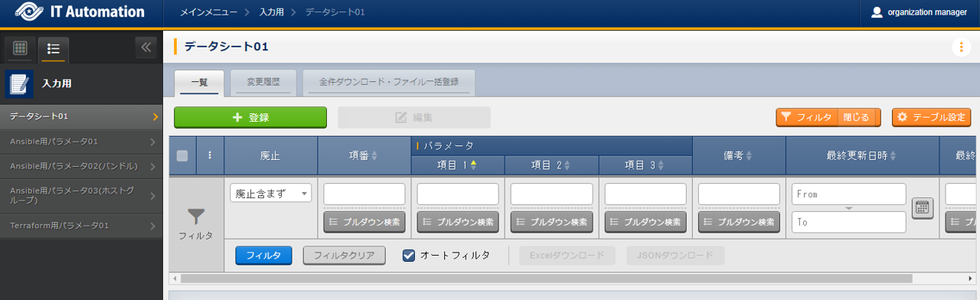Focus the 項番 filter input field

tap(364, 194)
